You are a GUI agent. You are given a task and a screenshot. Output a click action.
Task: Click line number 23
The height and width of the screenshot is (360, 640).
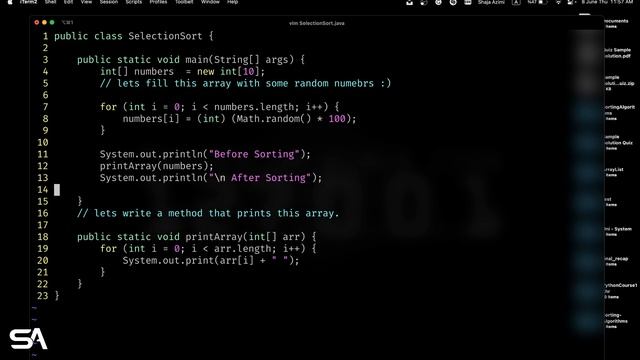pos(42,296)
